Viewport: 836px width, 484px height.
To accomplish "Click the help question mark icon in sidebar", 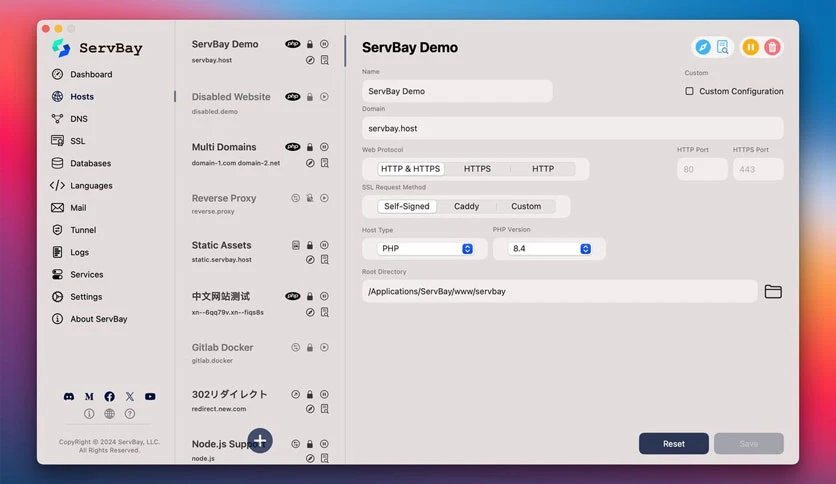I will click(130, 414).
